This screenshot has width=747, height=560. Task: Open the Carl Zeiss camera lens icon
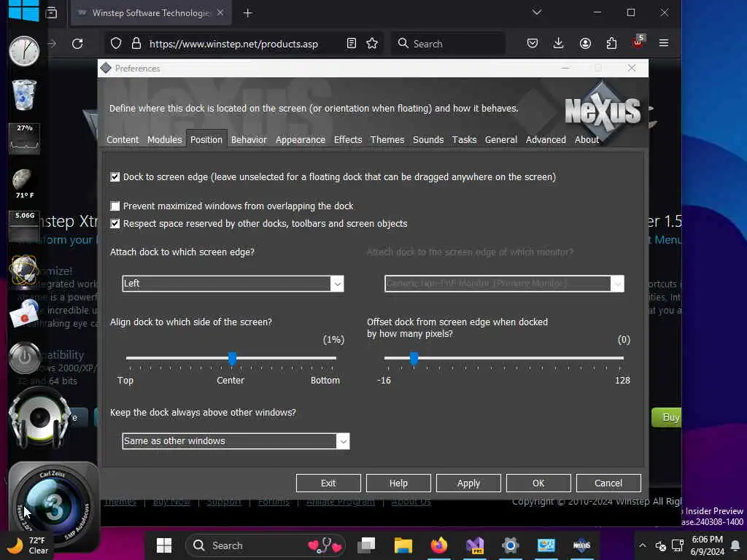tap(53, 507)
